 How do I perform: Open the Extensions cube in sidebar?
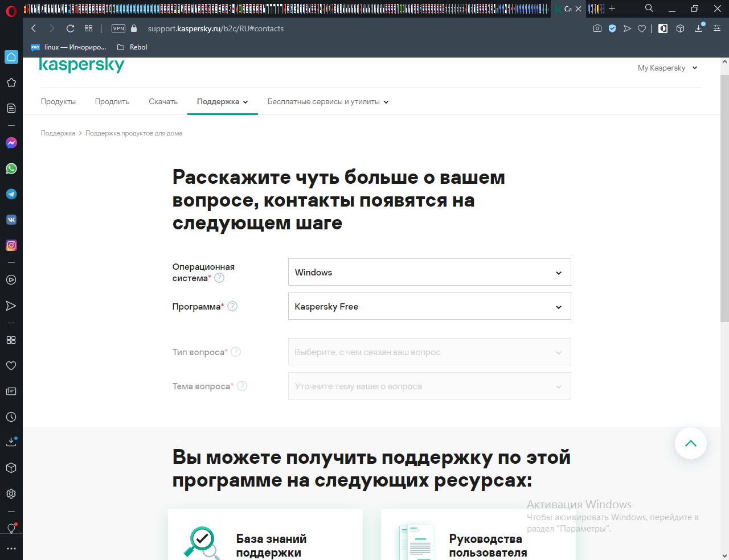(11, 468)
